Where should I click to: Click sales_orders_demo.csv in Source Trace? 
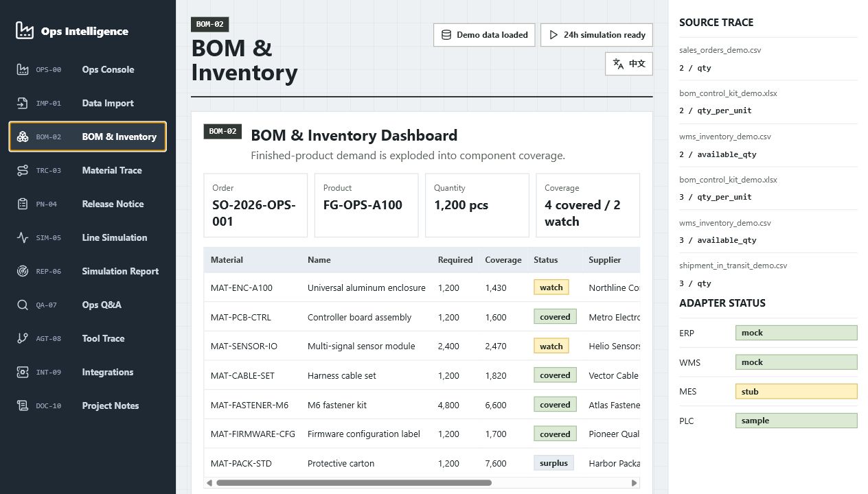pyautogui.click(x=720, y=50)
